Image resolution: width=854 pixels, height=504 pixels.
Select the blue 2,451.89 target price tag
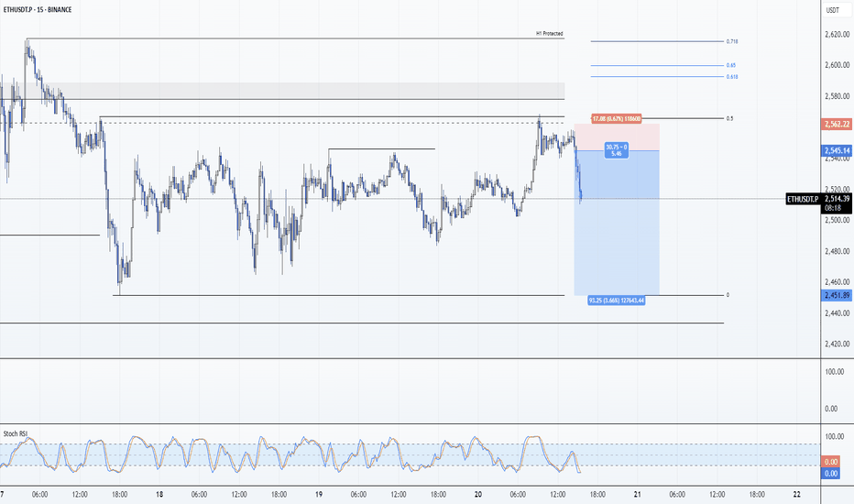[x=836, y=294]
